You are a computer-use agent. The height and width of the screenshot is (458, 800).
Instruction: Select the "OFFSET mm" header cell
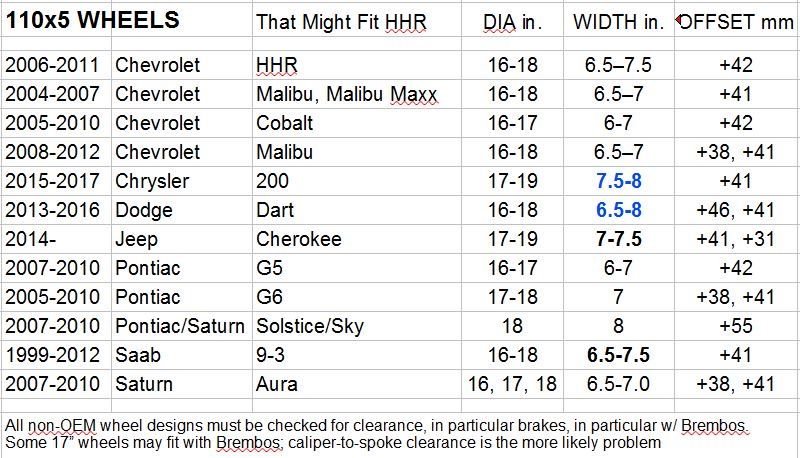[736, 22]
